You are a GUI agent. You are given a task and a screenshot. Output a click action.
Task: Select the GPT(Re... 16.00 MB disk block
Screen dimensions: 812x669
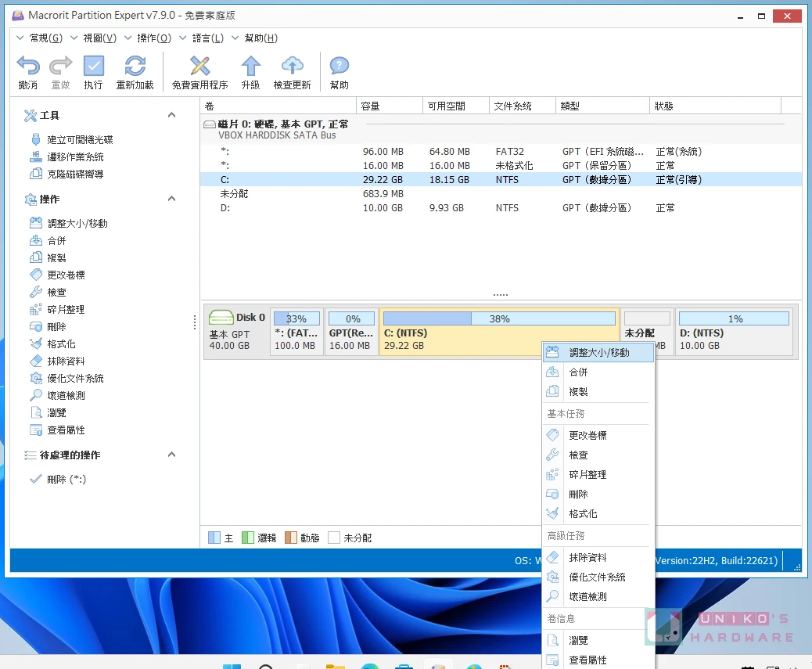(x=351, y=332)
